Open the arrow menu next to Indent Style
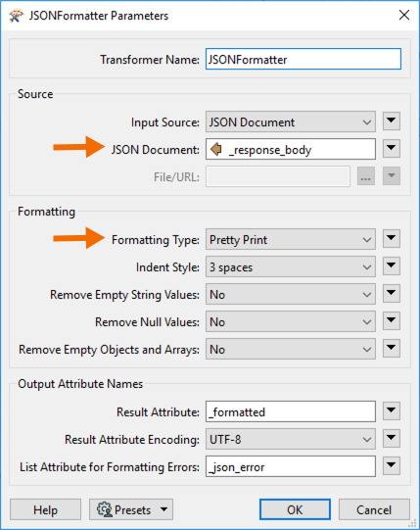Screen dimensions: 420x530 coord(392,266)
